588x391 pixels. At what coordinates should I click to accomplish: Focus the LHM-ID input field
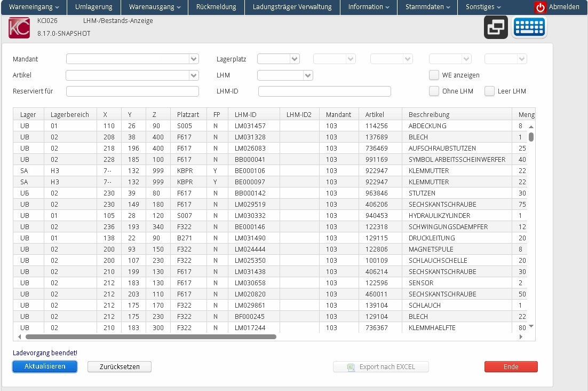(x=324, y=91)
